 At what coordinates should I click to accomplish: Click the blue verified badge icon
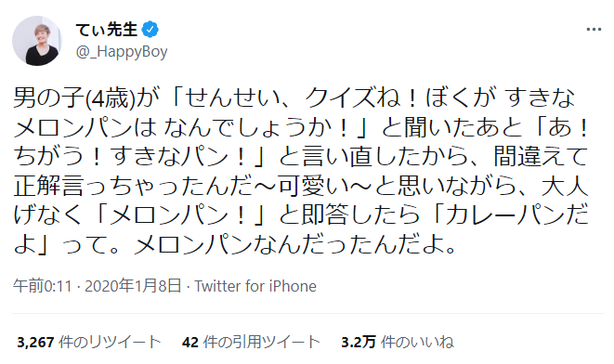[x=150, y=30]
